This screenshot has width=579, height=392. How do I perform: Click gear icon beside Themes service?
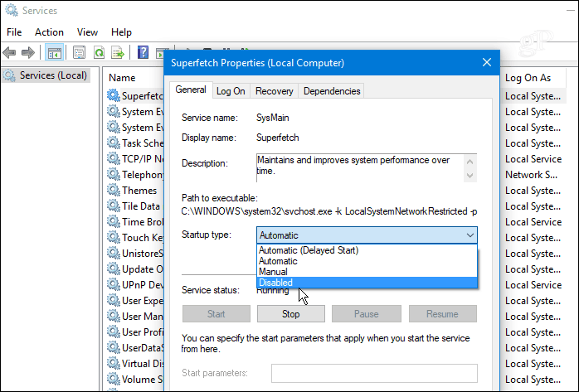coord(114,190)
